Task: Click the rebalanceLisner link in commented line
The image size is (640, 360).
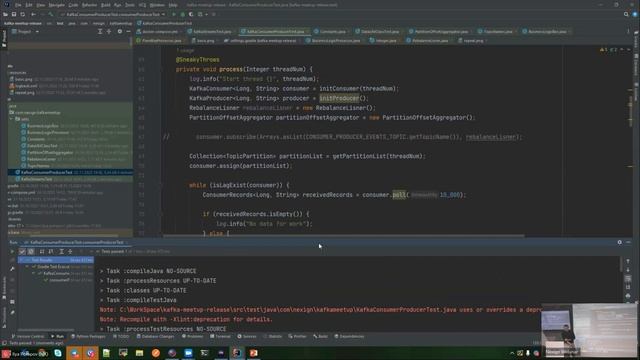Action: click(491, 137)
